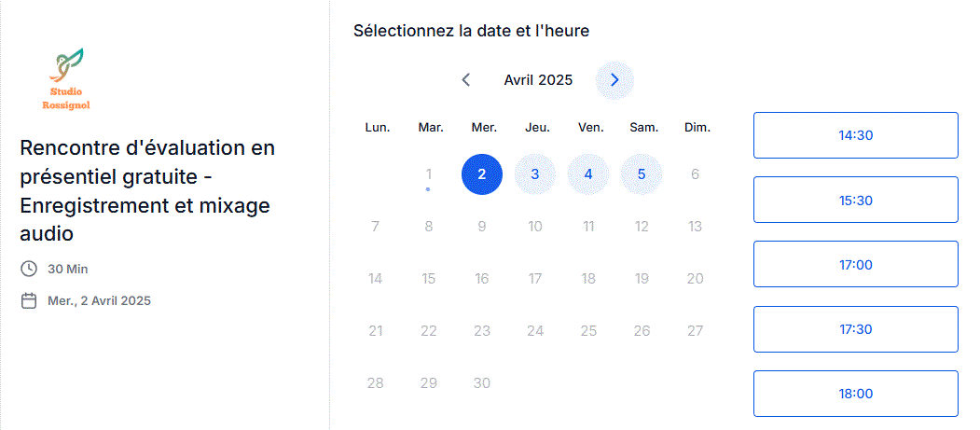The width and height of the screenshot is (980, 430).
Task: Click the 30 Min duration text
Action: click(68, 269)
